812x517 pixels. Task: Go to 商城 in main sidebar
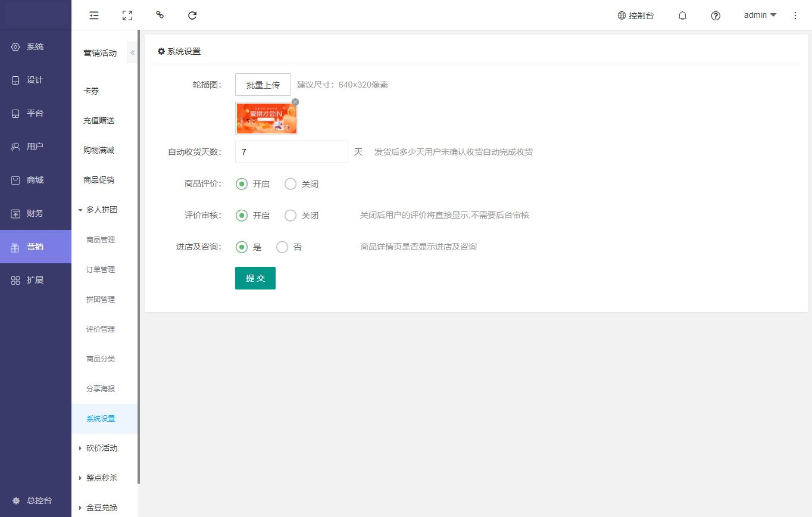tap(35, 180)
